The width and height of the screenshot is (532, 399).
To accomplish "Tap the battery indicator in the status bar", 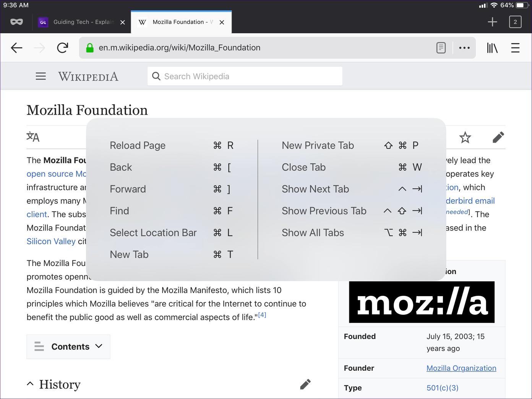I will coord(522,5).
